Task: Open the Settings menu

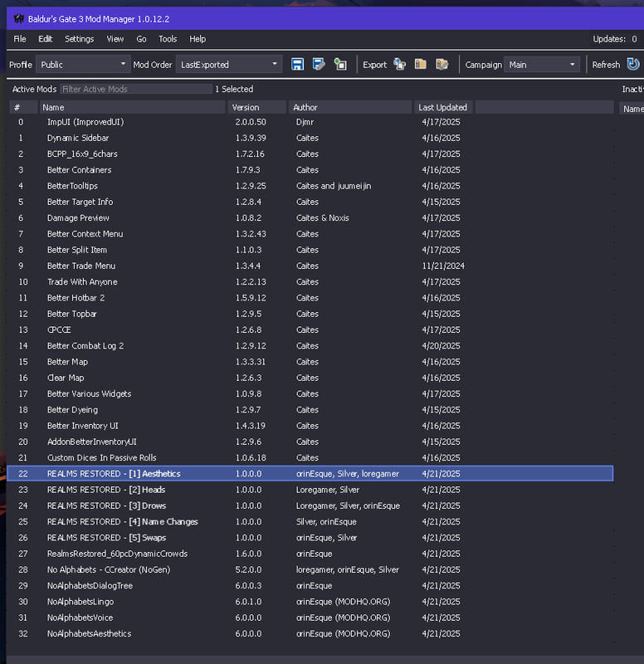Action: 79,39
